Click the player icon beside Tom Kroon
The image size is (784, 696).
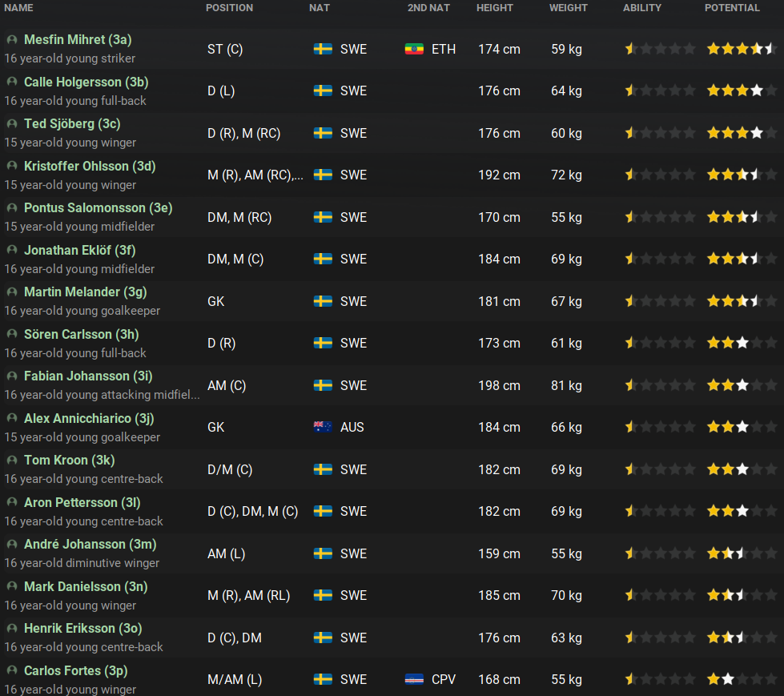click(12, 460)
